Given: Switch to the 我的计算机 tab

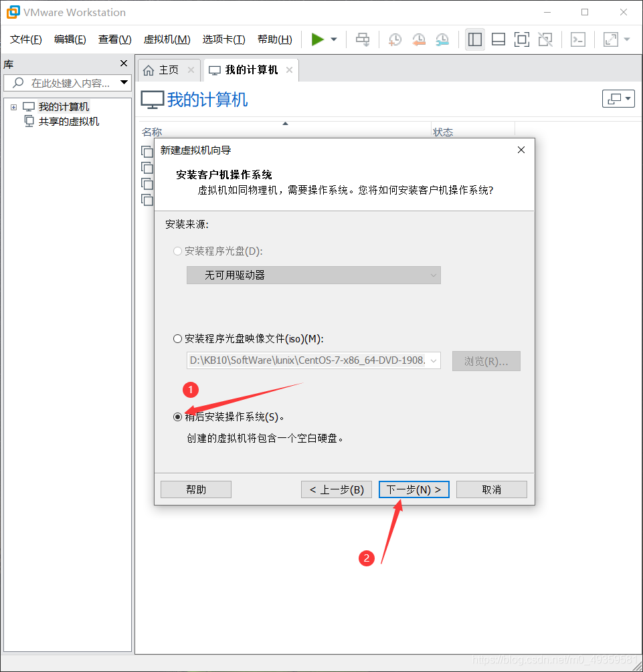Looking at the screenshot, I should [x=252, y=70].
